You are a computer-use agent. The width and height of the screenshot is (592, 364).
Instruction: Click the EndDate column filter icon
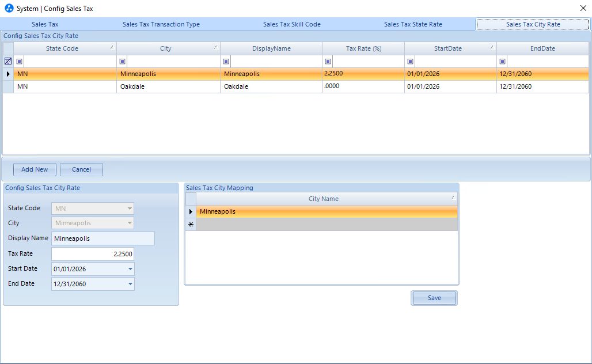pyautogui.click(x=502, y=61)
